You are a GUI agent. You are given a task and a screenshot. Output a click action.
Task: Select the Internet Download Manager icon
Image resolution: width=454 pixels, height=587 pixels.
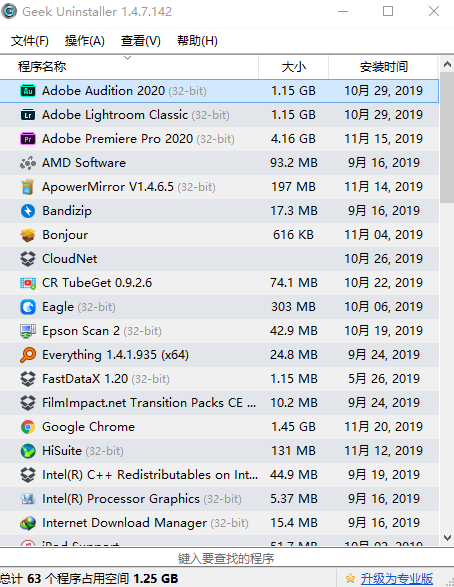tap(28, 522)
